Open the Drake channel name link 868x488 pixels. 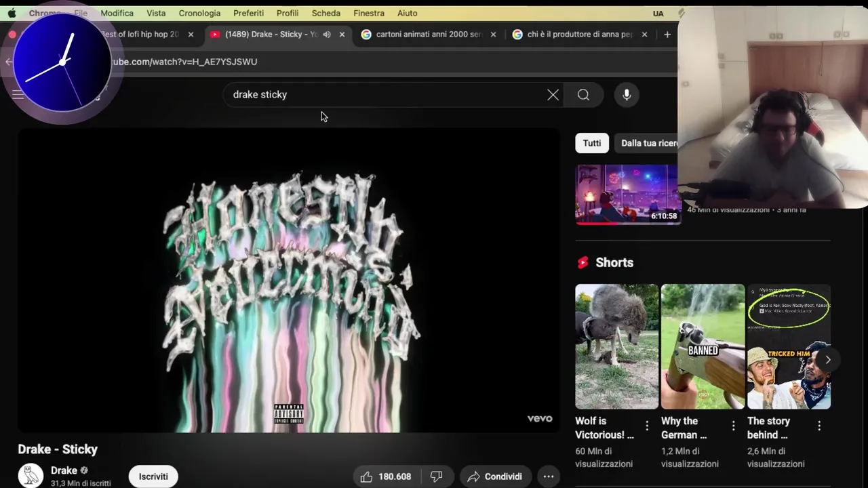click(x=64, y=470)
